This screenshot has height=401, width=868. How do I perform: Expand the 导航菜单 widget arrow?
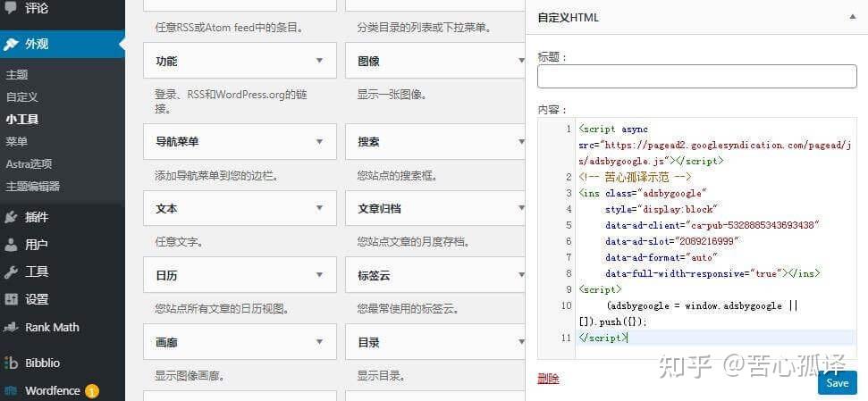pos(319,142)
